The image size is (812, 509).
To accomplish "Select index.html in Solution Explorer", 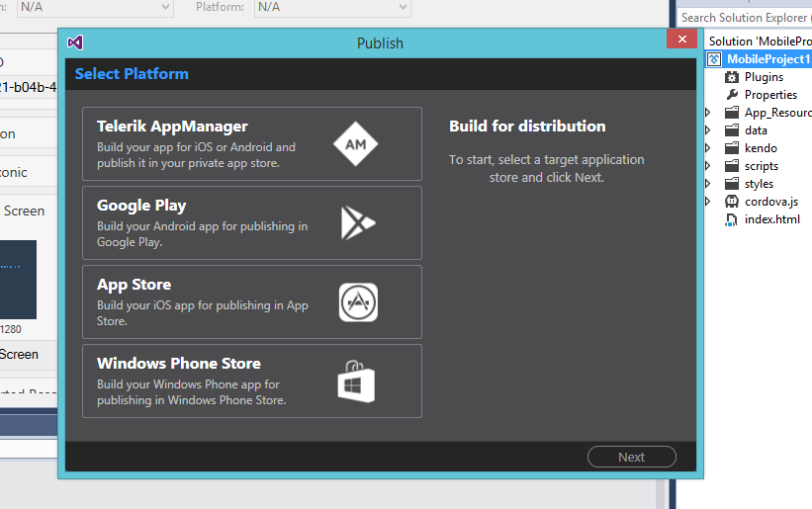I will pyautogui.click(x=772, y=219).
